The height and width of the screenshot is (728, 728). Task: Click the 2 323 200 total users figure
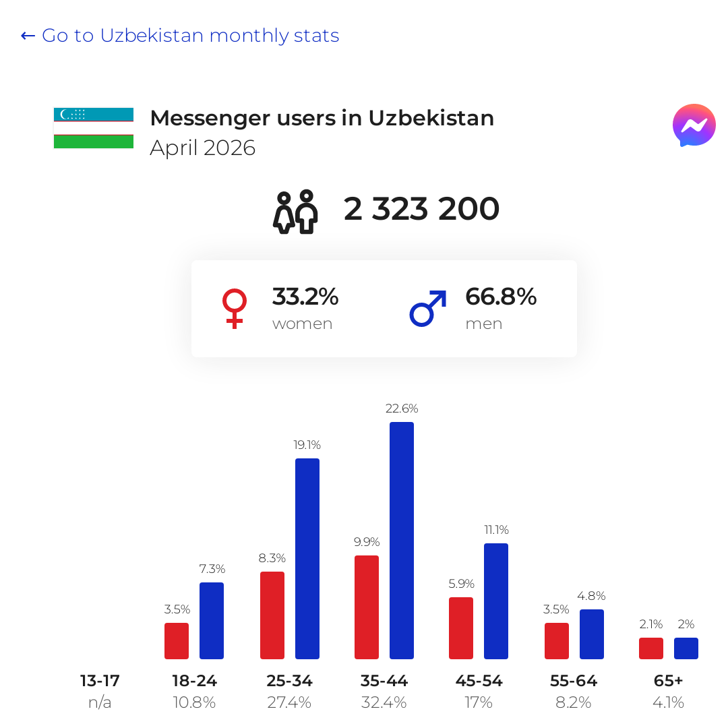pyautogui.click(x=421, y=208)
